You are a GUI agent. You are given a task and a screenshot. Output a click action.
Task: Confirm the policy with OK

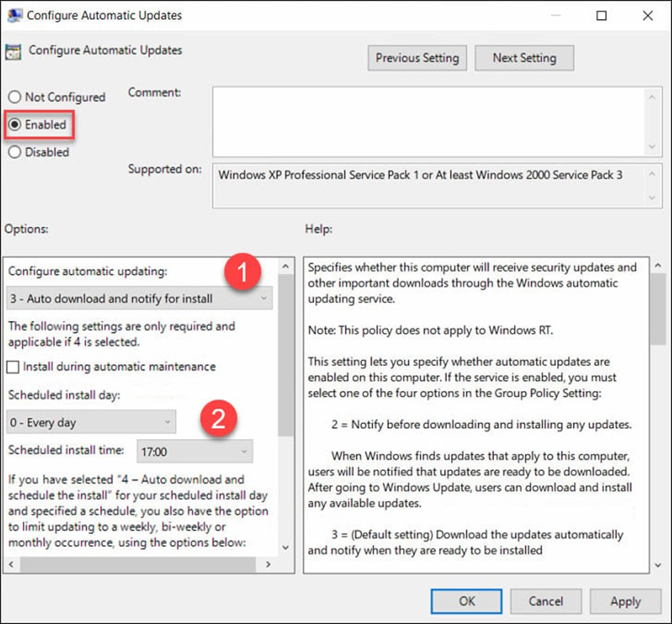coord(466,601)
